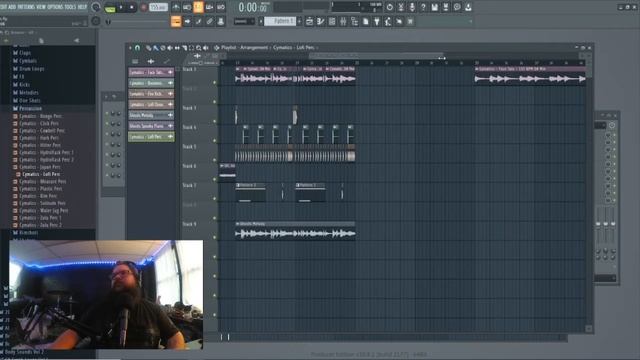640x360 pixels.
Task: Click the Ghosts Melody audio clip on Track 9
Action: [295, 231]
